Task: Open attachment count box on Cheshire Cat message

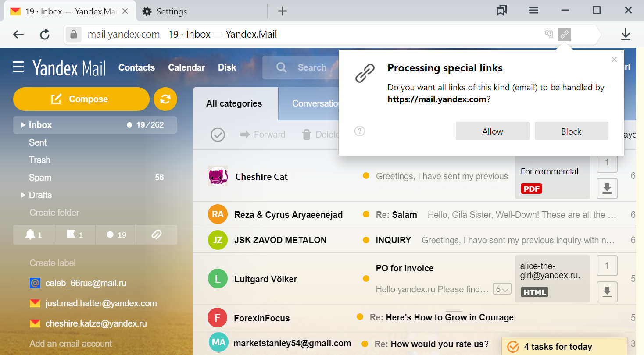Action: (x=607, y=163)
